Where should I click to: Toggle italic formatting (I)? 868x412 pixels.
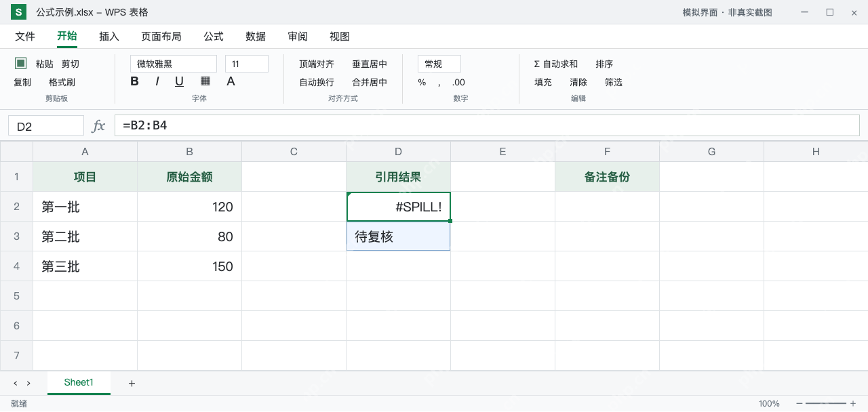[x=157, y=81]
